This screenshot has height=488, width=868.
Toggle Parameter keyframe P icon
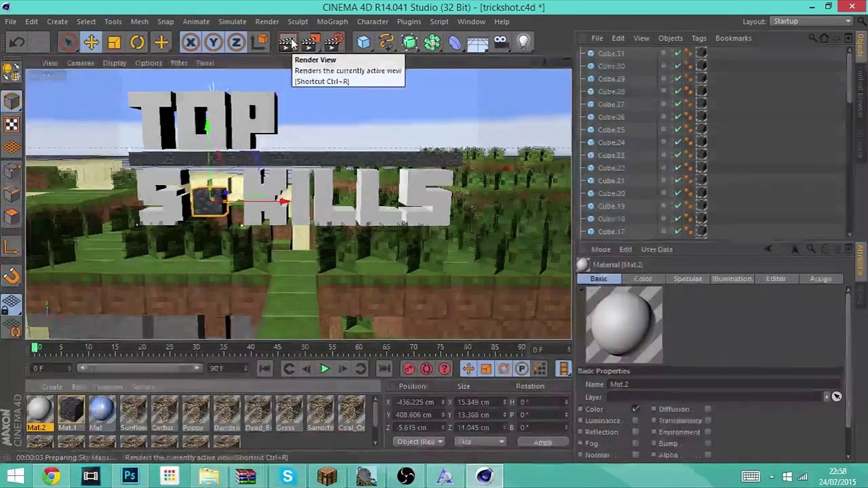(x=521, y=368)
